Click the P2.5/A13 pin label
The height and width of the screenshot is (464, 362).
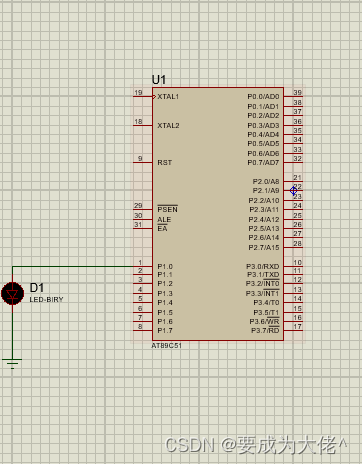click(x=264, y=228)
